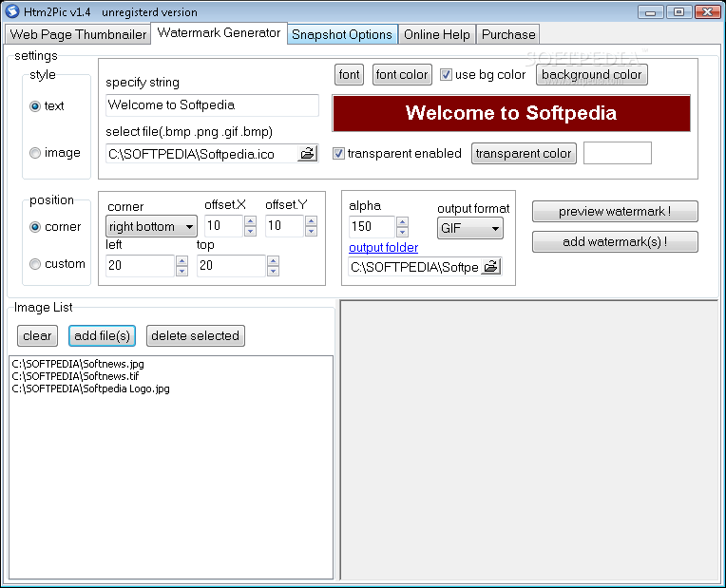726x588 pixels.
Task: Browse for output folder icon
Action: point(490,267)
